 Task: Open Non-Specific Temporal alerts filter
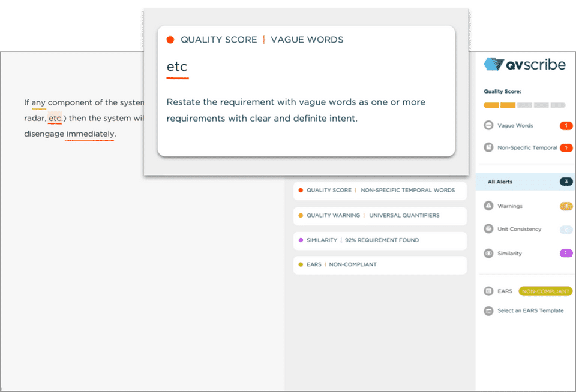(528, 147)
